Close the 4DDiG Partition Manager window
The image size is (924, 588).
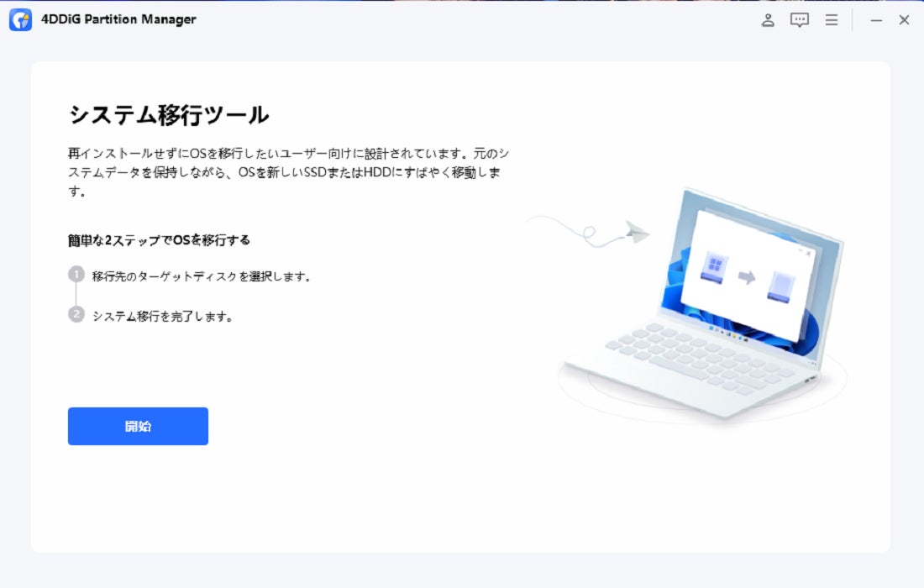click(x=904, y=20)
